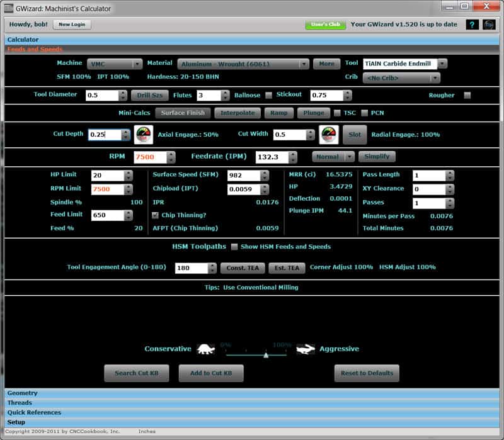
Task: Click Reset to Defaults
Action: 367,373
